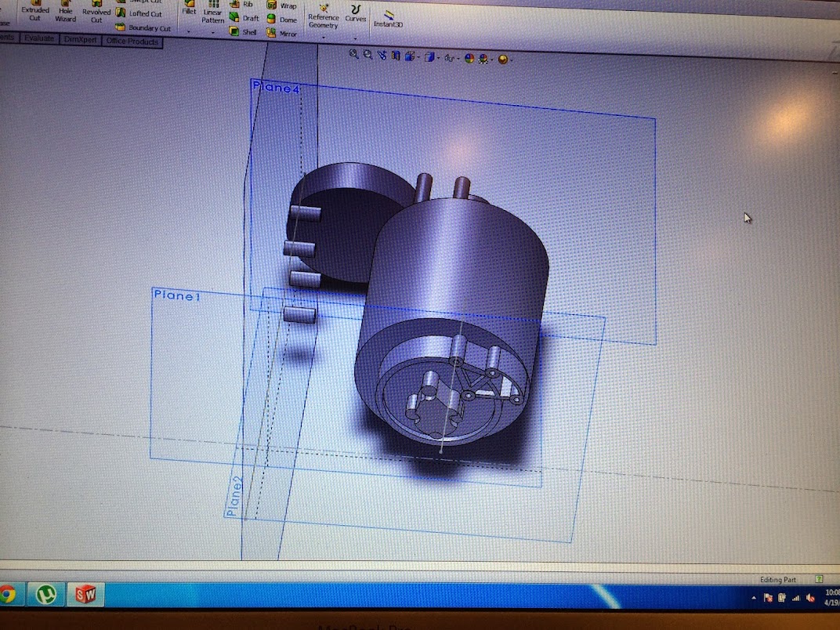Open the View Orientation dropdown arrow

click(x=418, y=56)
